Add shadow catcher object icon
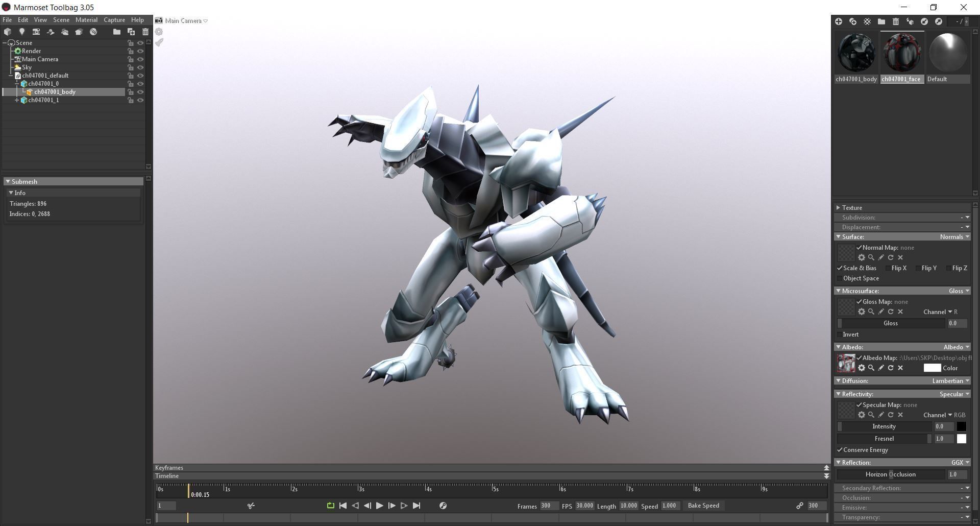 (51, 32)
